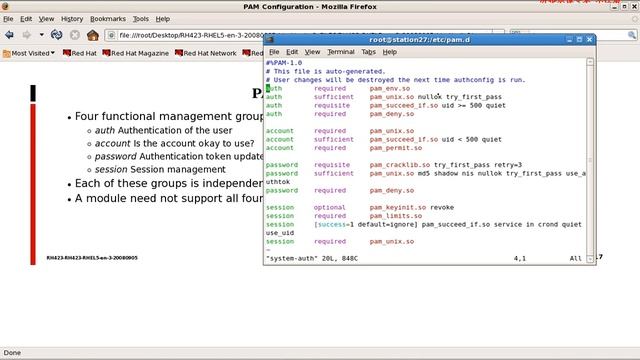
Task: Click the terminal scrollbar down arrow
Action: pyautogui.click(x=590, y=259)
